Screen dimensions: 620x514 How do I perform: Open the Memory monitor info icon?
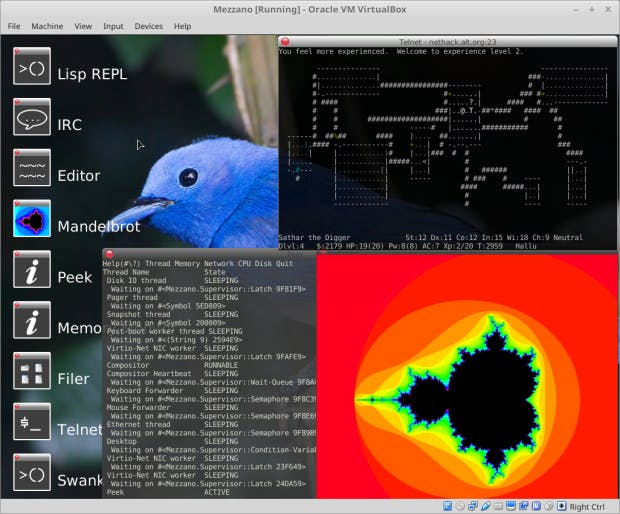[32, 320]
